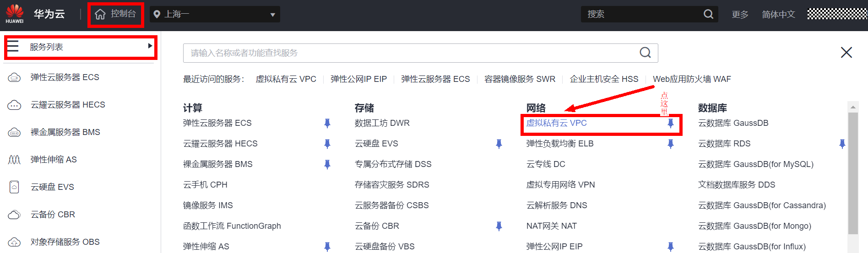Open recent service Web应用防火墙 WAF
The height and width of the screenshot is (253, 868).
692,79
